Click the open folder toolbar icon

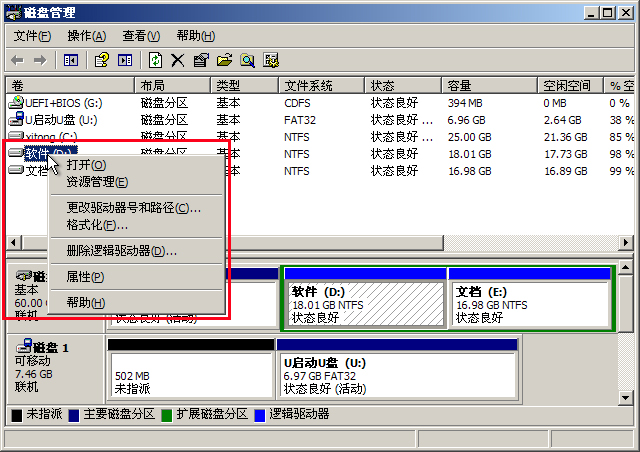coord(224,60)
